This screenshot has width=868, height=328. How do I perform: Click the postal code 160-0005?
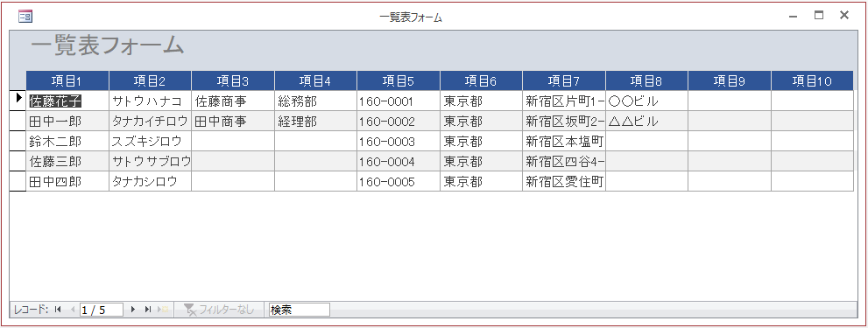[398, 181]
